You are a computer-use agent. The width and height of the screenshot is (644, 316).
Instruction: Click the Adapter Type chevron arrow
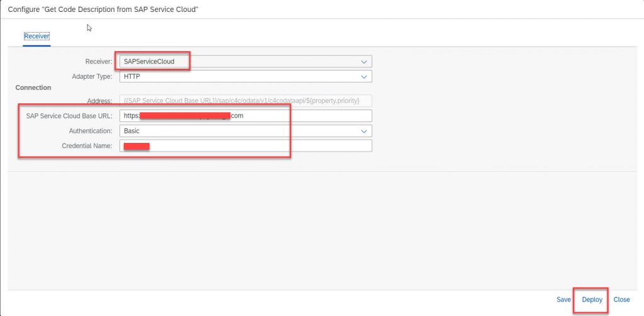click(364, 76)
